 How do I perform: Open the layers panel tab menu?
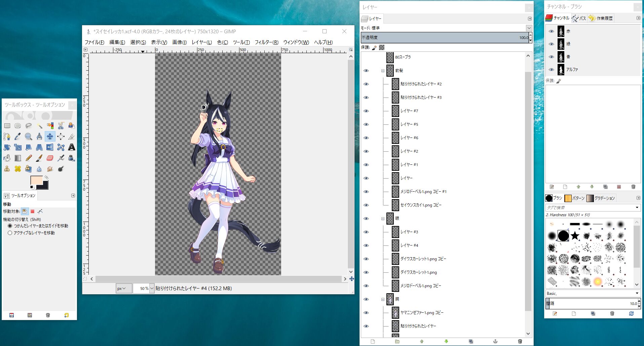click(530, 19)
